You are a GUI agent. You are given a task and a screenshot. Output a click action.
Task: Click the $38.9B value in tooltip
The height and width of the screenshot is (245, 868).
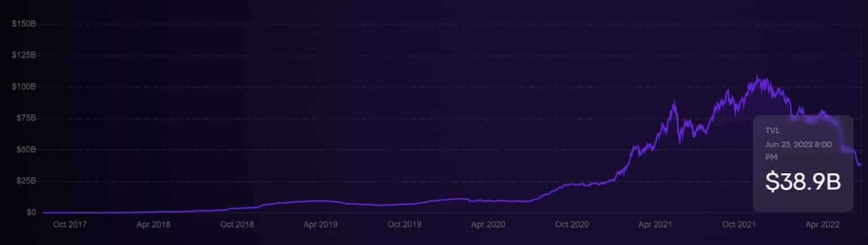(x=803, y=182)
